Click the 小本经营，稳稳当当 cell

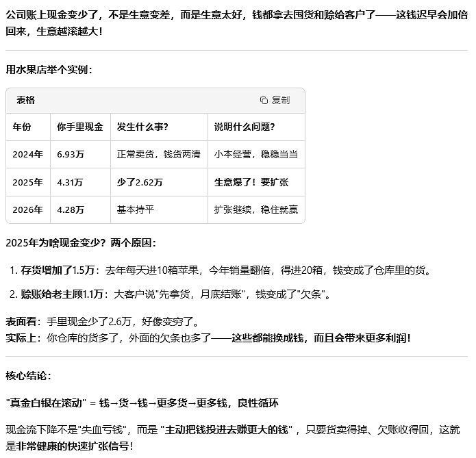point(256,154)
